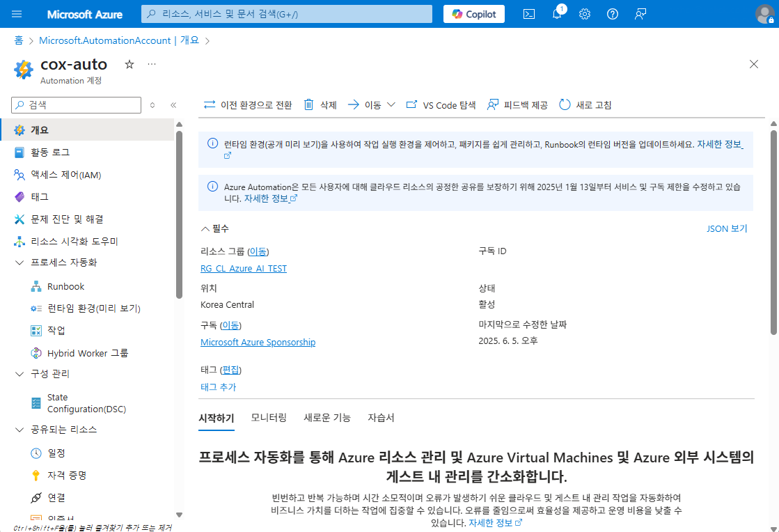Focus the top resource search box
Viewport: 779px width, 532px height.
point(287,14)
